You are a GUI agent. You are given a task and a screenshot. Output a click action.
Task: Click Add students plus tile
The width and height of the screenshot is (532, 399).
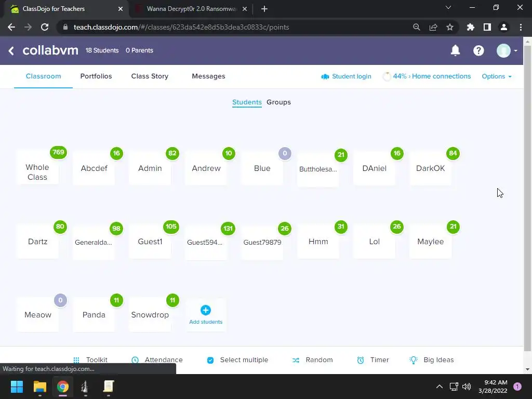tap(206, 315)
